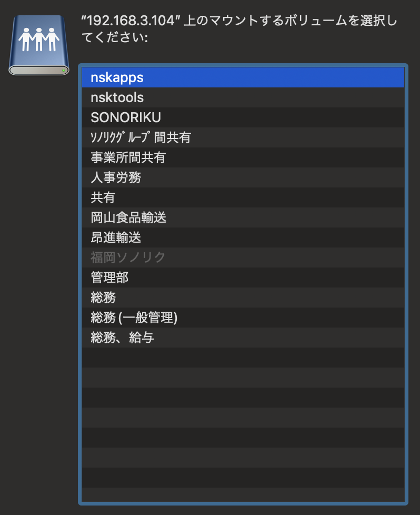Viewport: 420px width, 515px height.
Task: Select the nskapps volume
Action: click(x=117, y=77)
